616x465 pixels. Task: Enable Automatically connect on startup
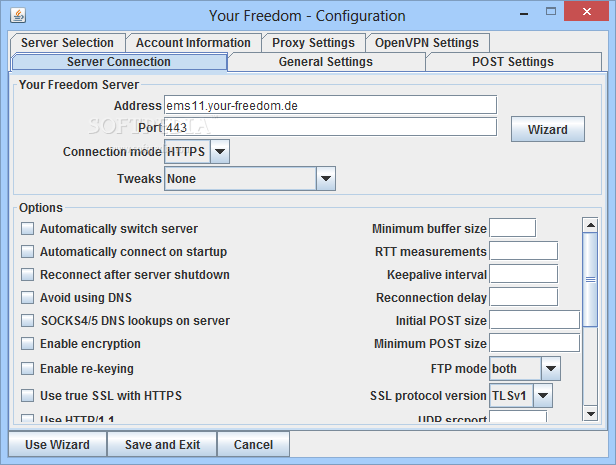28,251
